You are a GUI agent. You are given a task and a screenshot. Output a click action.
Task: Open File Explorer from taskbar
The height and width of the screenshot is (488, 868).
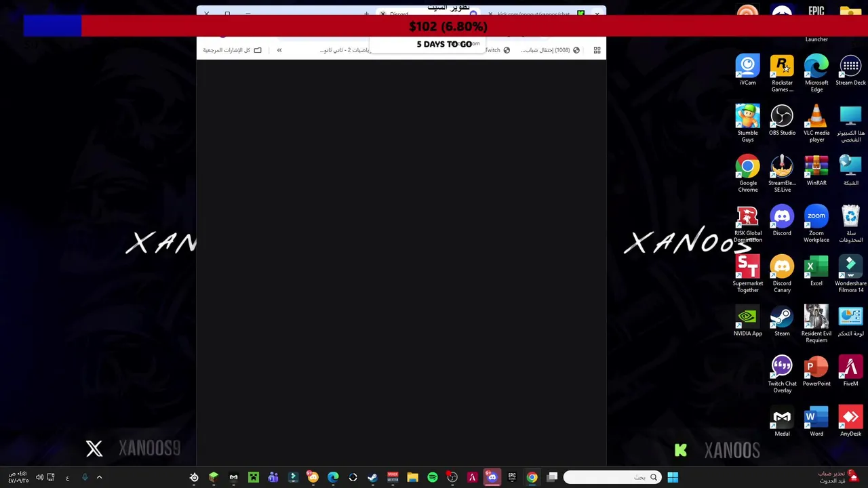(x=412, y=477)
